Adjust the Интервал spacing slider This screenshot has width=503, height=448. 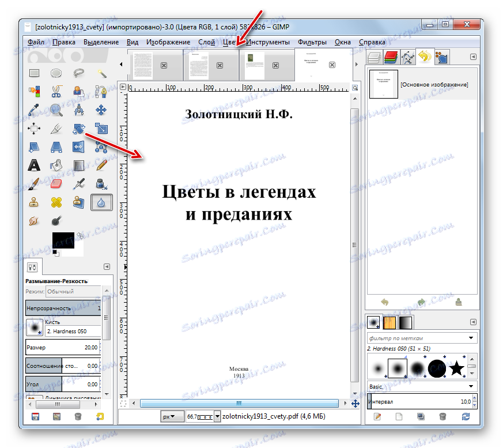[x=422, y=401]
